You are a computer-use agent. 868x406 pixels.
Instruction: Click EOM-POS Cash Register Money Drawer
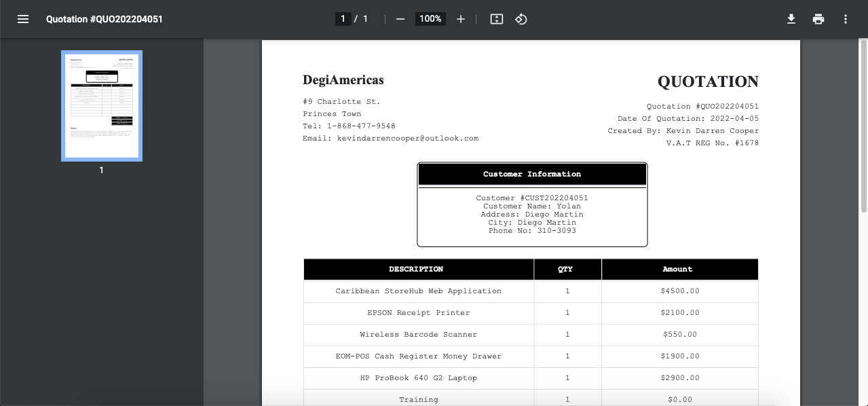pyautogui.click(x=419, y=356)
